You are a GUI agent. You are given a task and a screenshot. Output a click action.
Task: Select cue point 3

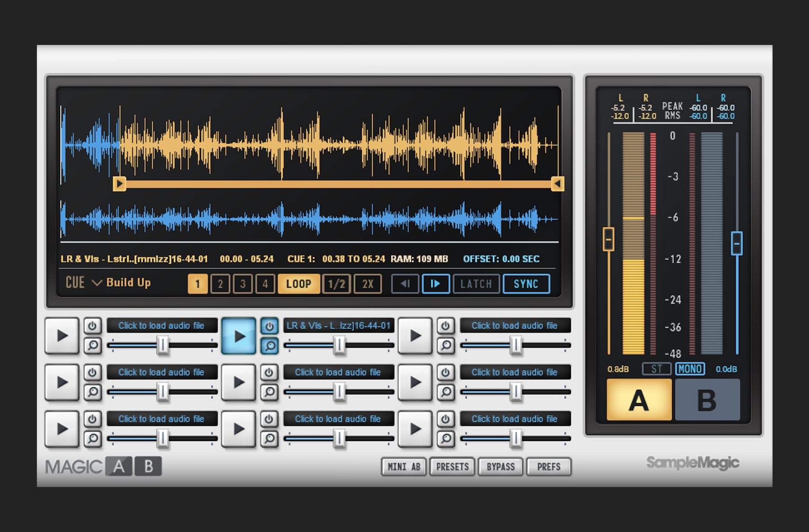[x=243, y=284]
